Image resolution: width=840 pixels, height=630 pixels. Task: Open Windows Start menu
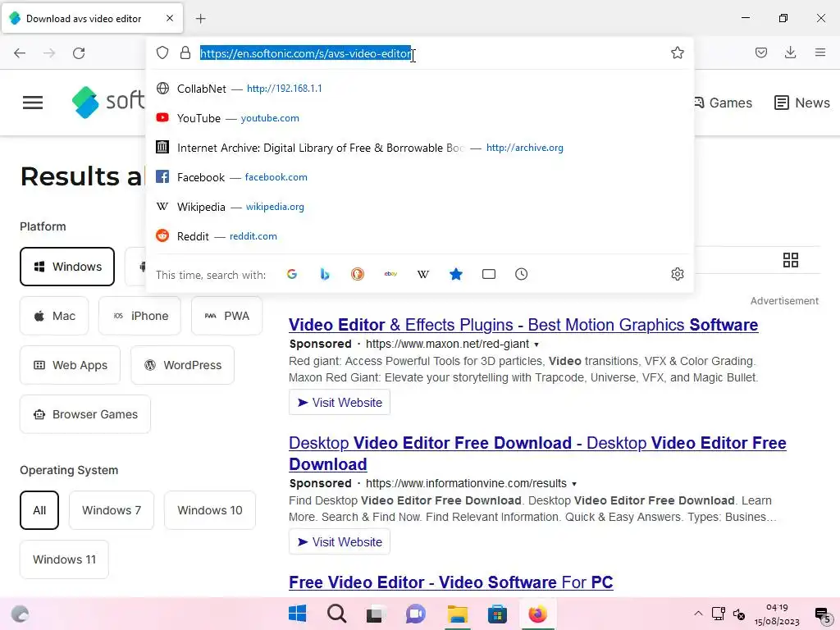click(x=297, y=614)
